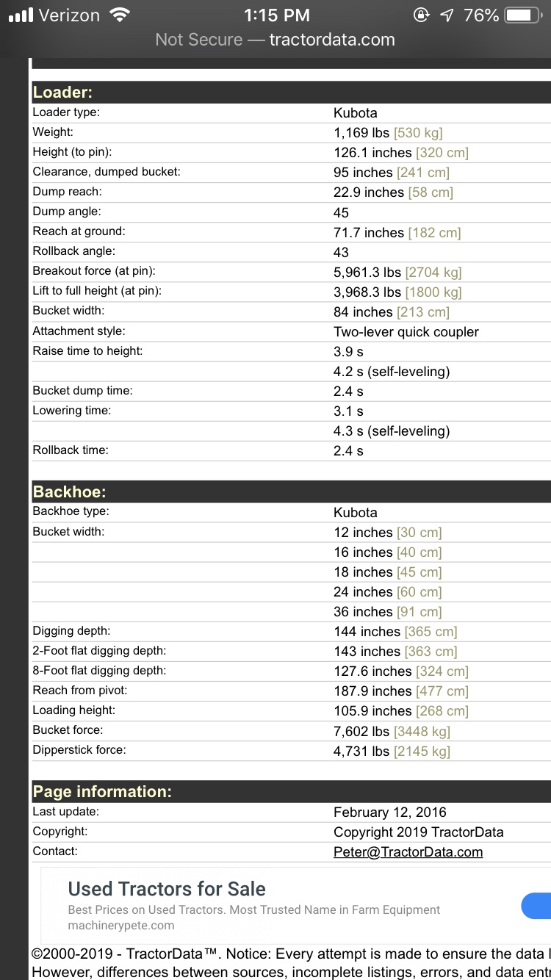This screenshot has height=980, width=551.
Task: Tap the February 12, 2016 update date
Action: click(x=389, y=813)
